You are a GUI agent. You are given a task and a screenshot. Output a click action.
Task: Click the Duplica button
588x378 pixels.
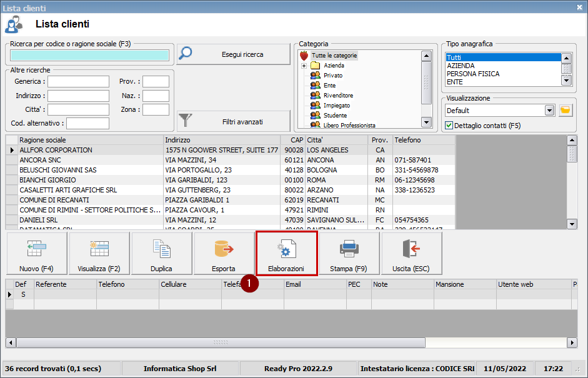coord(162,254)
